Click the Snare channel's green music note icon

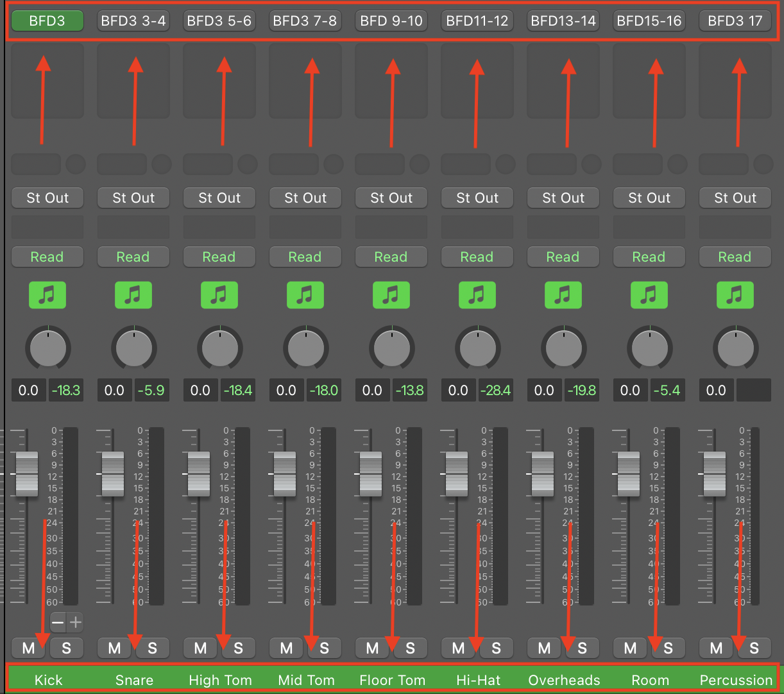(x=133, y=295)
